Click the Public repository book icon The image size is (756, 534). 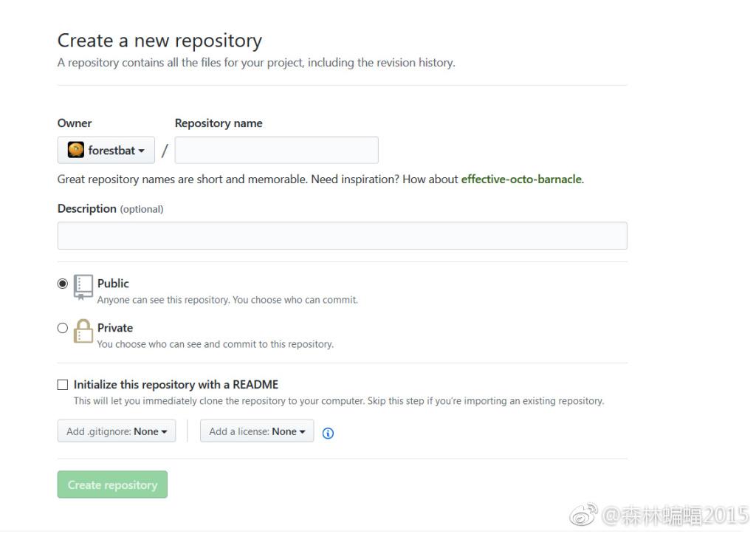click(83, 287)
